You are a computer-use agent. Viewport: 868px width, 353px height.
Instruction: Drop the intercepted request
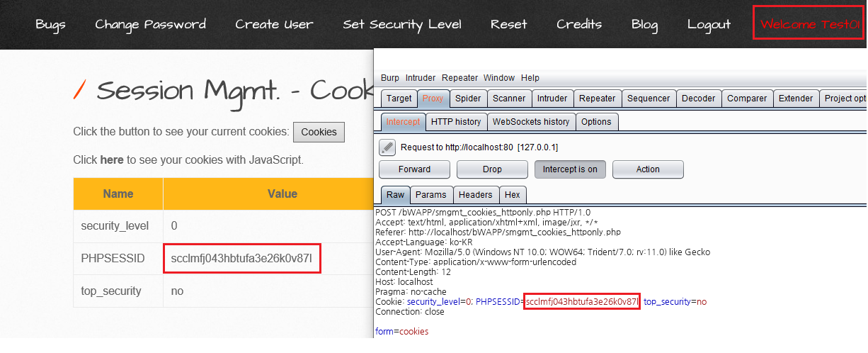coord(492,169)
